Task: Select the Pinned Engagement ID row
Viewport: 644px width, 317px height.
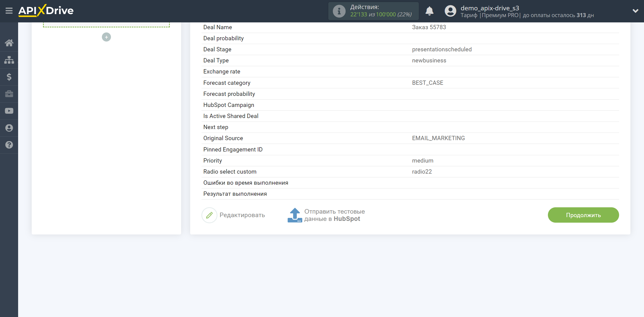Action: click(410, 149)
